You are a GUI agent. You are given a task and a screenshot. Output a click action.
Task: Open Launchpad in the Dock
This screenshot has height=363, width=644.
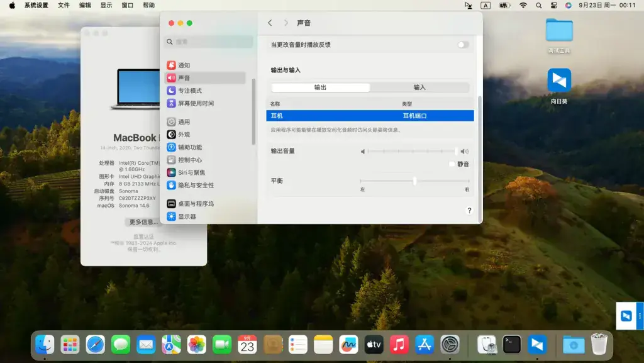click(70, 345)
